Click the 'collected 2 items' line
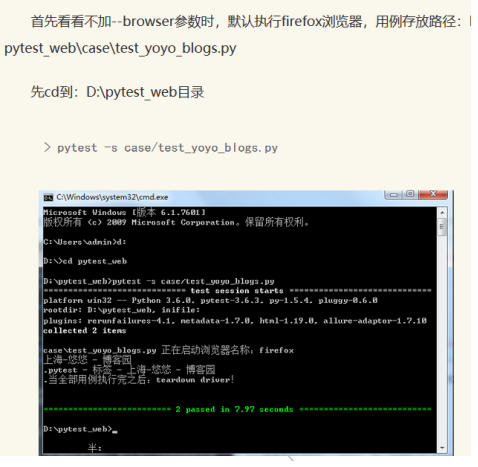This screenshot has width=478, height=467. coord(85,331)
